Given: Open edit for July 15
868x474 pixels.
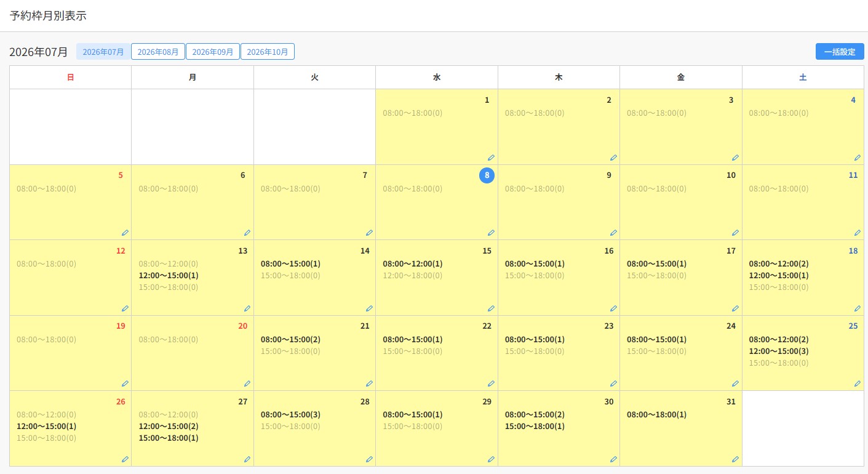Looking at the screenshot, I should pyautogui.click(x=491, y=308).
